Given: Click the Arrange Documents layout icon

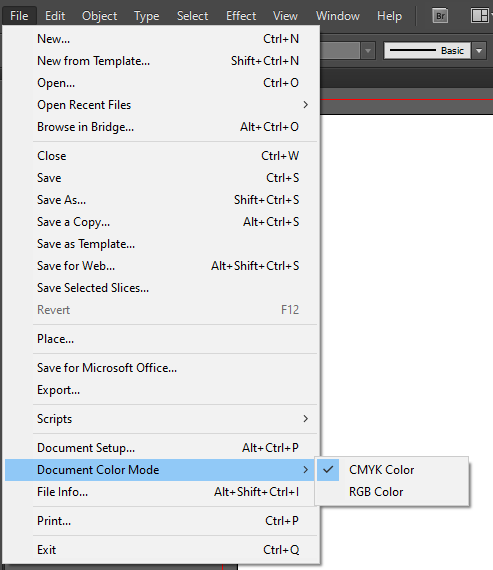Looking at the screenshot, I should [480, 16].
